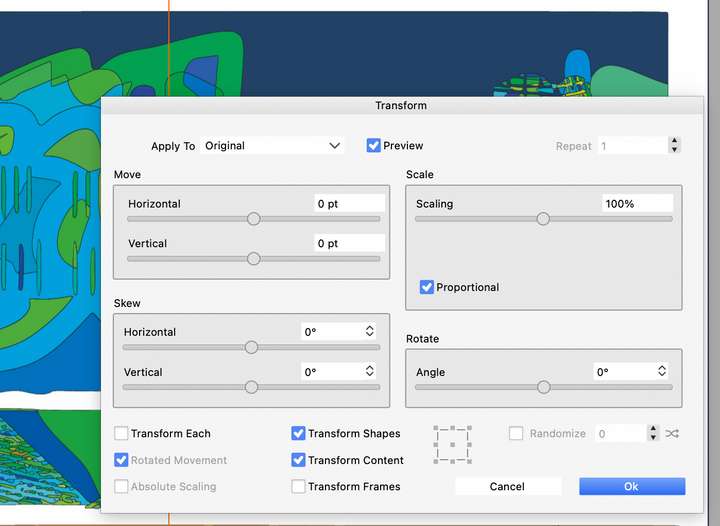This screenshot has height=526, width=720.
Task: Click the Skew Vertical angle stepper
Action: 369,371
